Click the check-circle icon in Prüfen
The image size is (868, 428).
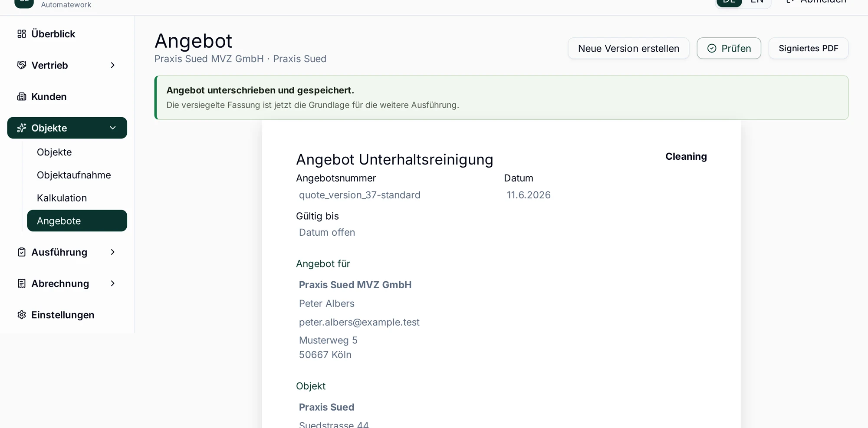click(712, 48)
